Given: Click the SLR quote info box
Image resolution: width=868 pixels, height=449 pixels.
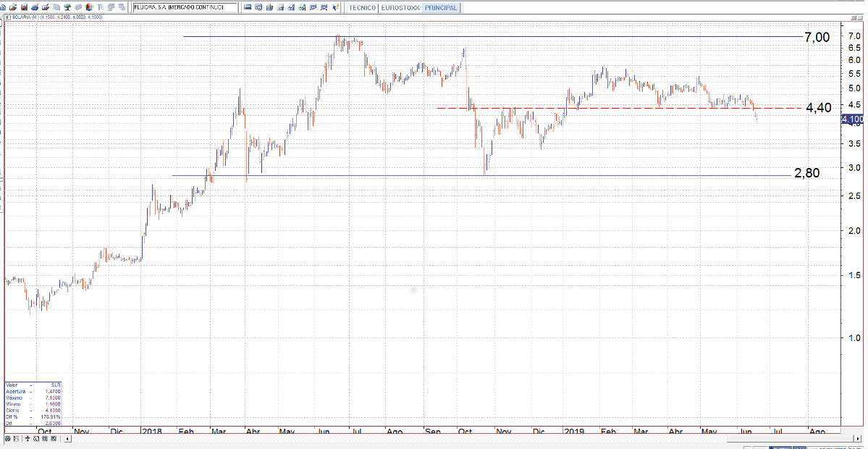Looking at the screenshot, I should (33, 403).
